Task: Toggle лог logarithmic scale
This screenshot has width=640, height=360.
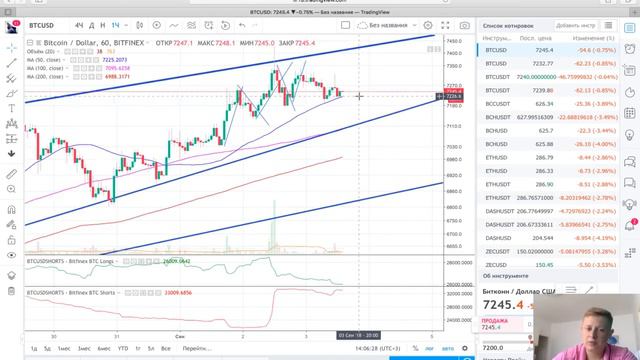Action: point(429,348)
